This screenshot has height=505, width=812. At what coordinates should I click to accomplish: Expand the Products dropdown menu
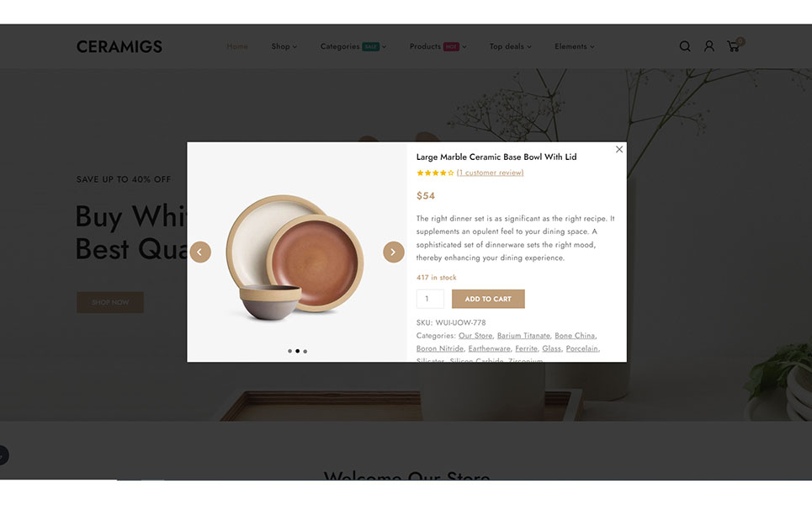point(438,46)
